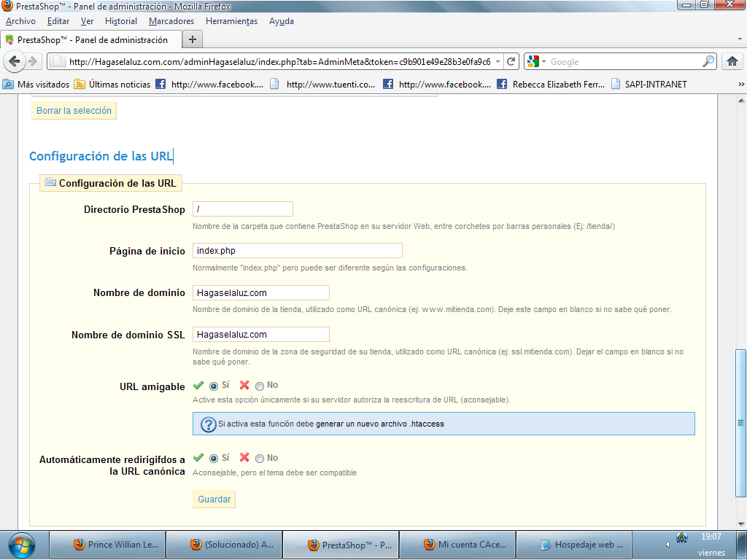Open the Firefox home page icon
747x560 pixels.
(732, 61)
